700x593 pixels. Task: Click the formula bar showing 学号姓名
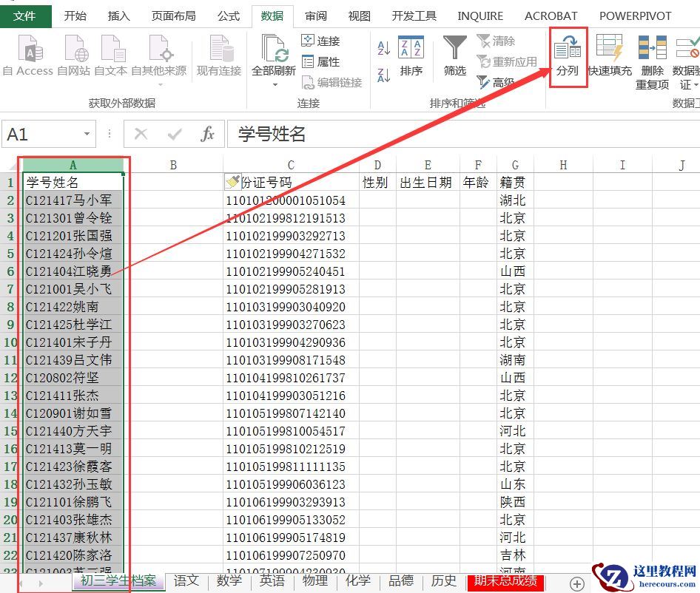point(463,134)
